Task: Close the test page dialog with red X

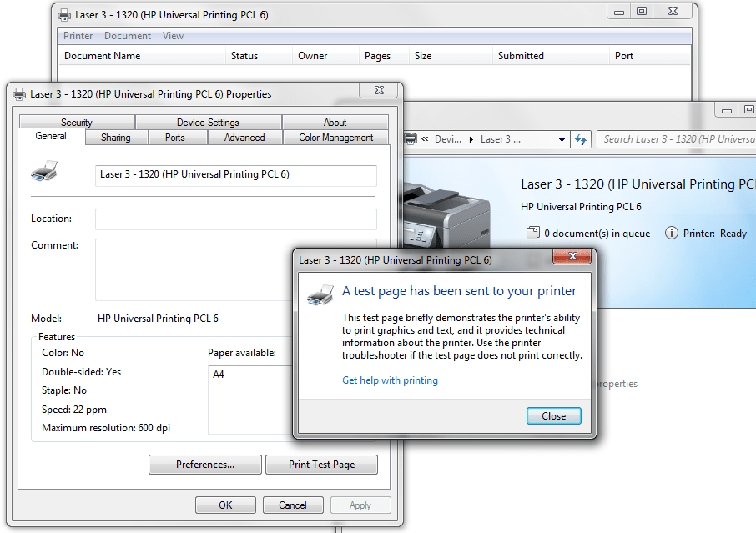Action: click(572, 256)
